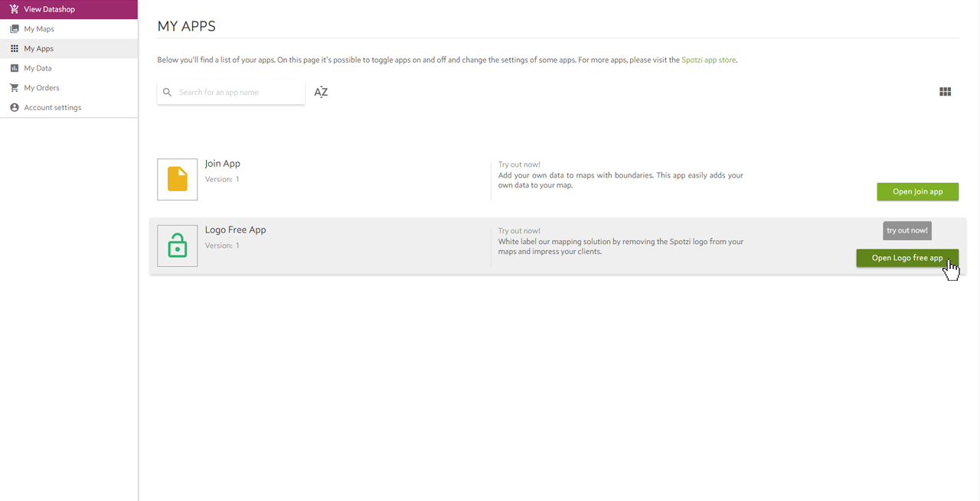Open View Datashop menu item
Screen dimensions: 980x501
(x=69, y=9)
